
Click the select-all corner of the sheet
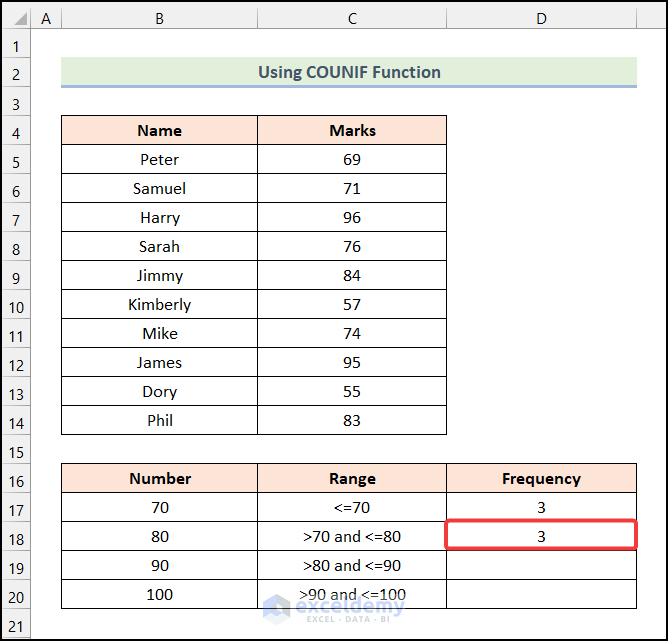[x=16, y=19]
